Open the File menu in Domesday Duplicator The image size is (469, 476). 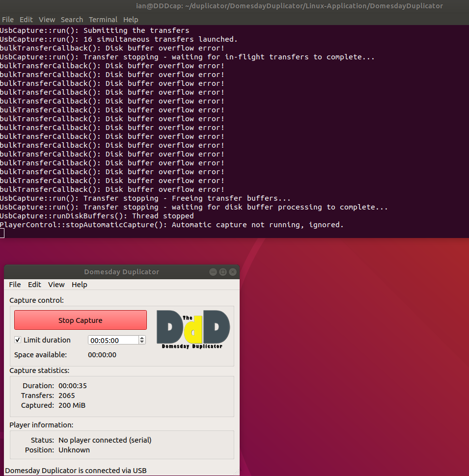pyautogui.click(x=15, y=285)
